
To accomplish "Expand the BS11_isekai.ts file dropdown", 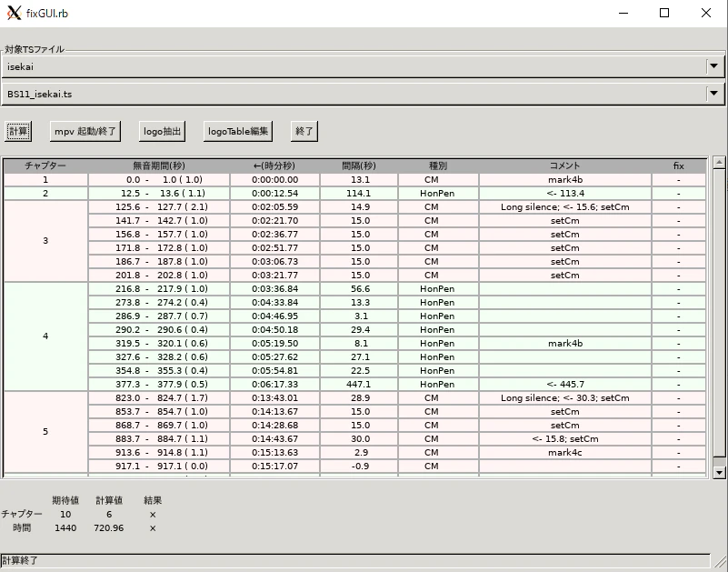I will coord(713,94).
